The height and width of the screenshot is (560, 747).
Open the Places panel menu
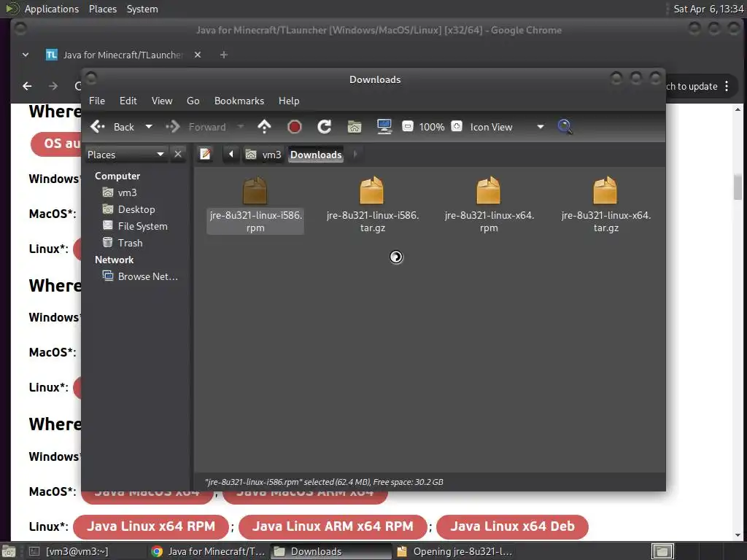coord(102,9)
